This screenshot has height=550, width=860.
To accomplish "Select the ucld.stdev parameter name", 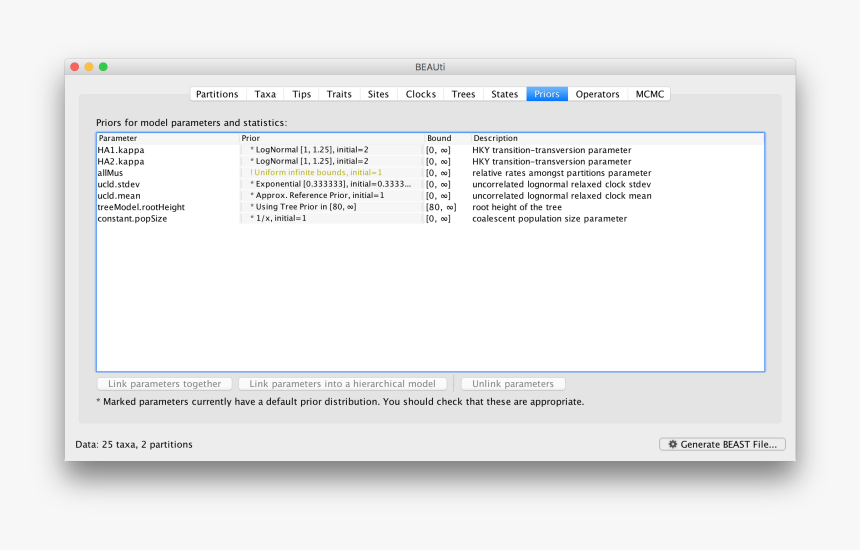I will pos(118,184).
